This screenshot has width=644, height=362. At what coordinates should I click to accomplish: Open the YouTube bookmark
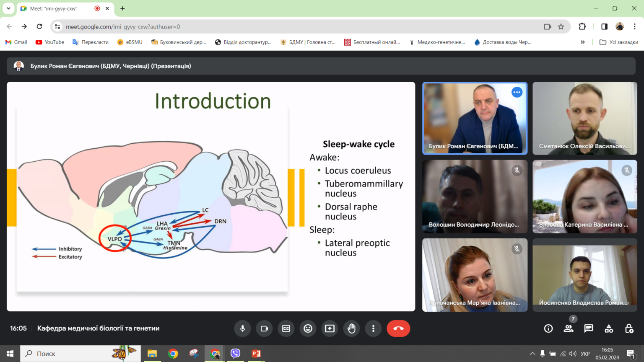[x=50, y=42]
